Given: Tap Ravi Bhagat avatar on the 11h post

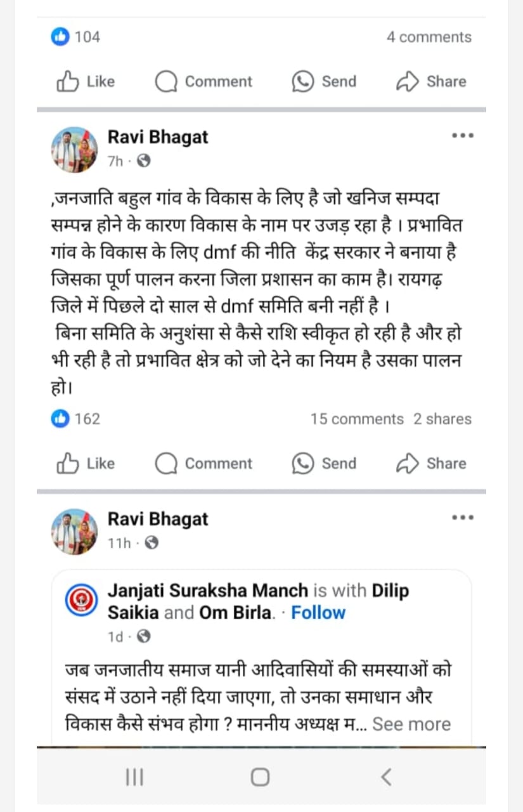Looking at the screenshot, I should pos(74,531).
